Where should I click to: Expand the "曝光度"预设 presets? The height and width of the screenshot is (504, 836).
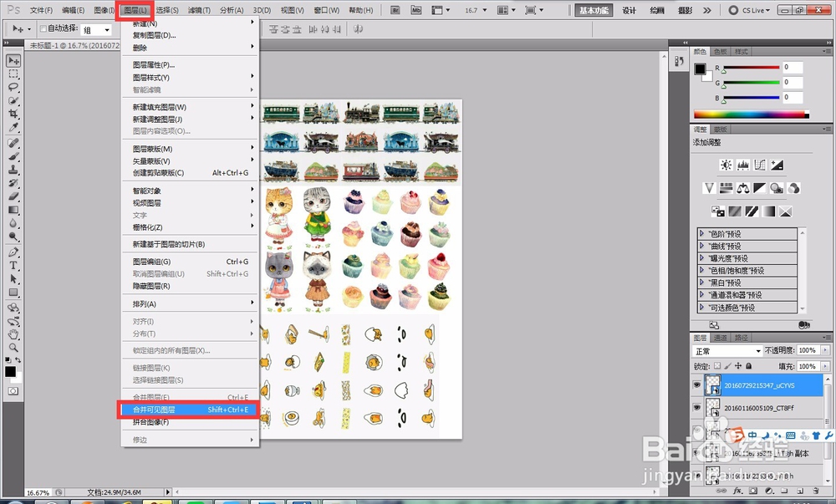pos(701,258)
